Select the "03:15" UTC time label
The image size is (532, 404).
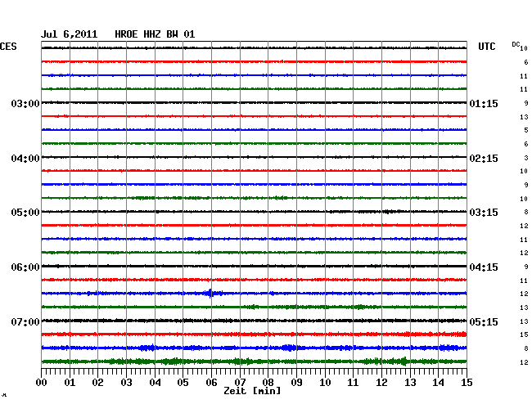(x=484, y=213)
